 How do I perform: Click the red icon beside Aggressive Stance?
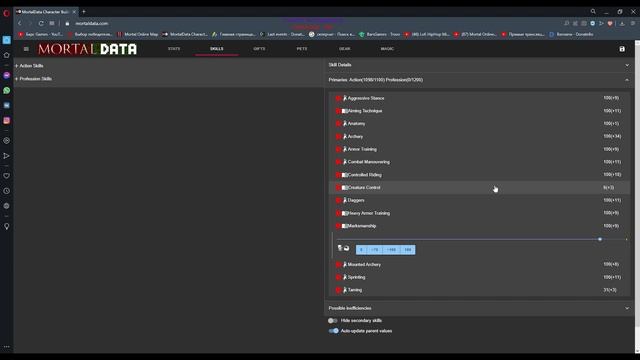(x=338, y=98)
